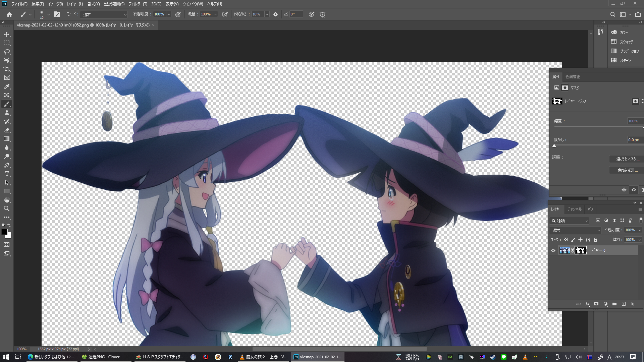Expand the layer blend mode dropdown

coord(576,230)
